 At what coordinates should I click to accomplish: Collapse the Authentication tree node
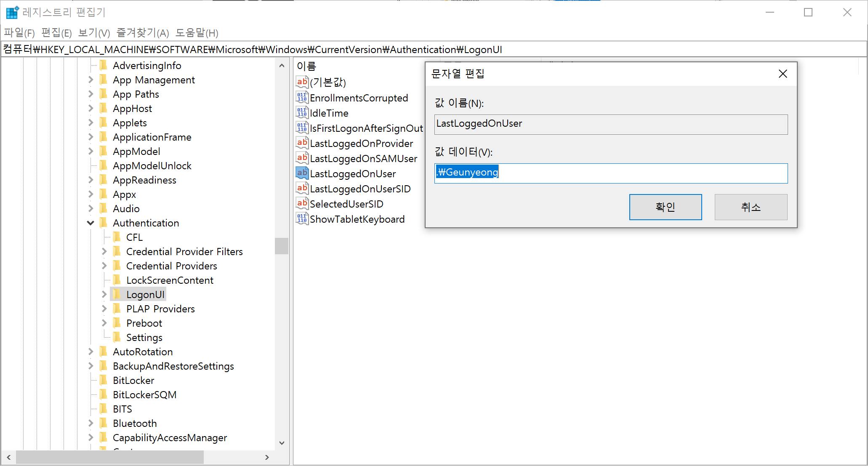91,223
